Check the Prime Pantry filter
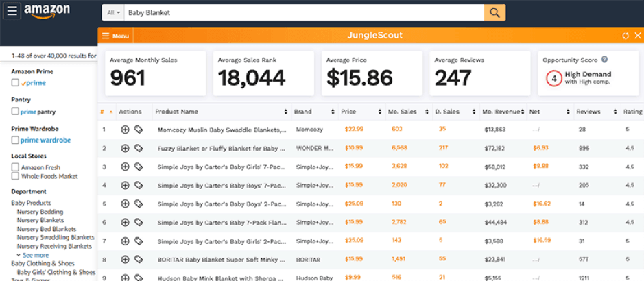The height and width of the screenshot is (281, 644). pyautogui.click(x=15, y=111)
